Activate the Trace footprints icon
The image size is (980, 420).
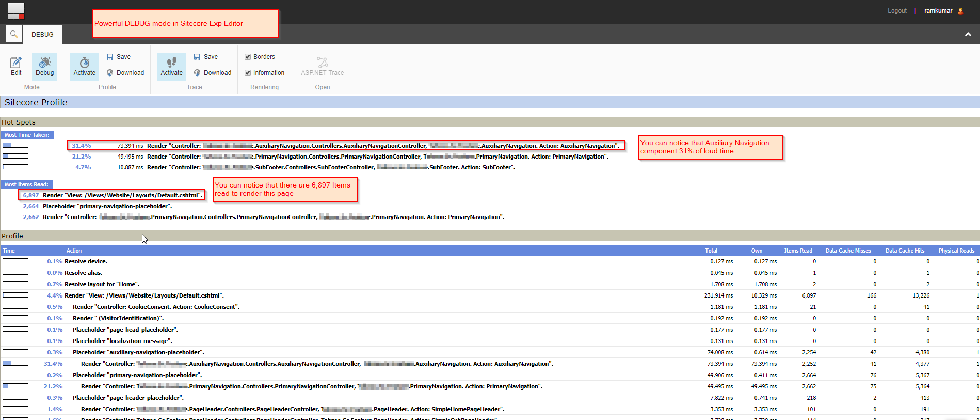pyautogui.click(x=171, y=66)
